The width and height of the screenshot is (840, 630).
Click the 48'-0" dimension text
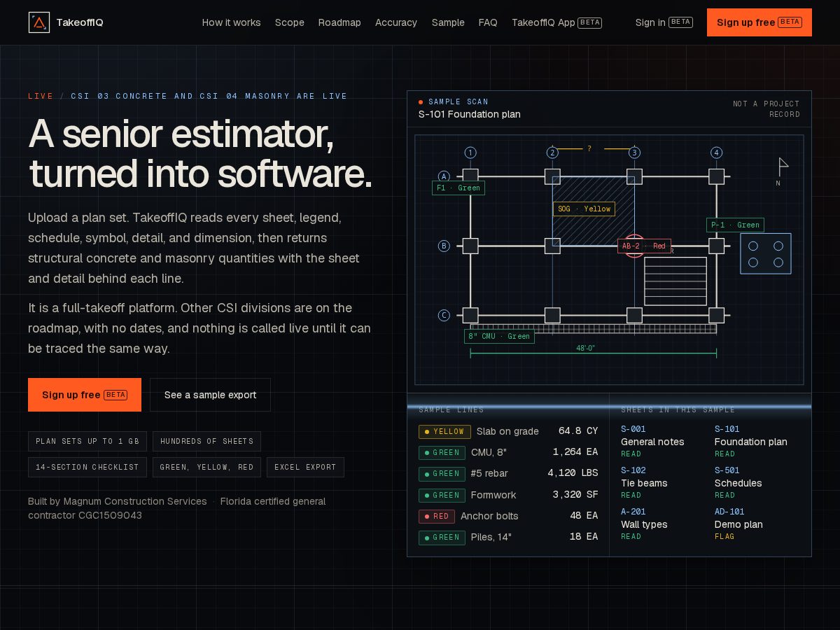click(x=586, y=348)
